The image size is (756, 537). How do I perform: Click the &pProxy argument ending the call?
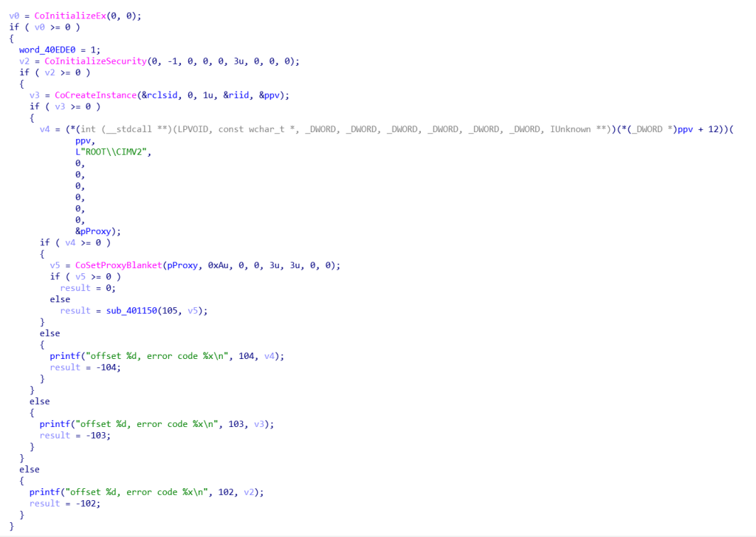(x=97, y=231)
